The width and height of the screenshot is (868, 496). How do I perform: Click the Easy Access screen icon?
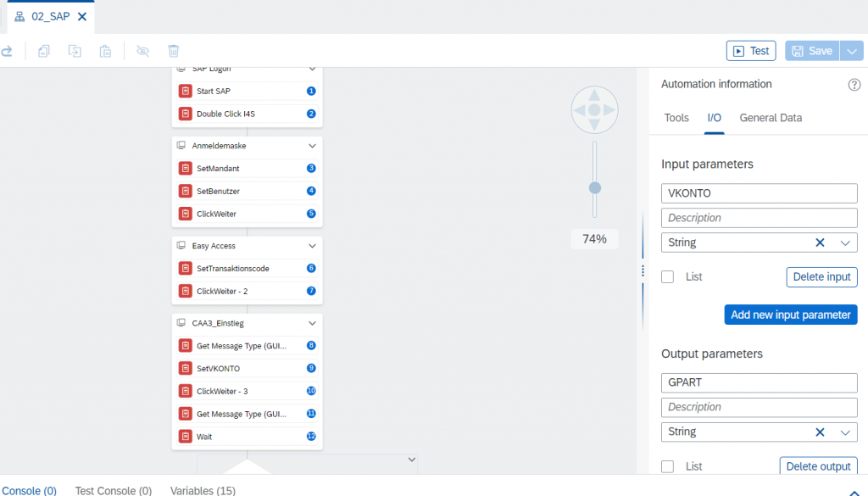181,245
